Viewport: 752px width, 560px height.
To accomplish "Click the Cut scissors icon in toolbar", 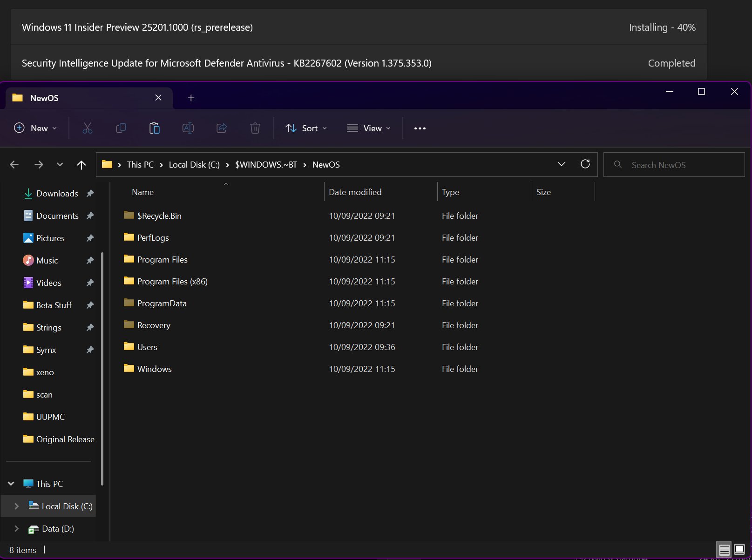I will pyautogui.click(x=87, y=128).
